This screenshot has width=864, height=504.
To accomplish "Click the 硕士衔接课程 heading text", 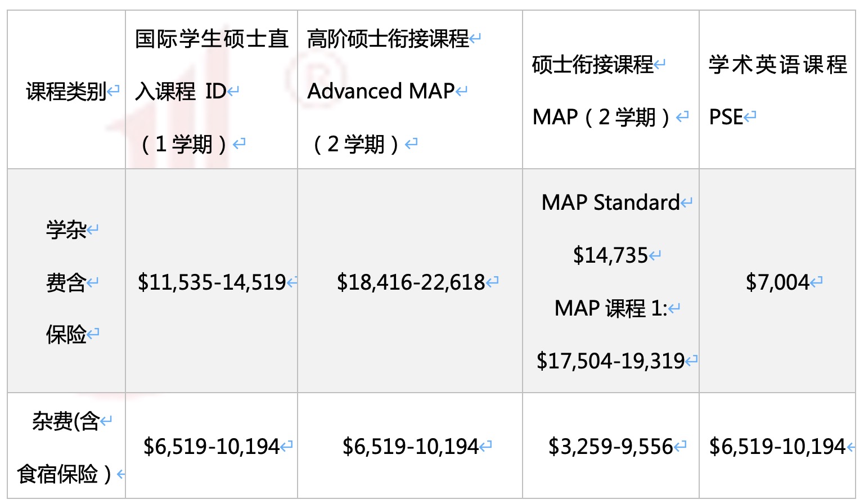I will tap(592, 65).
